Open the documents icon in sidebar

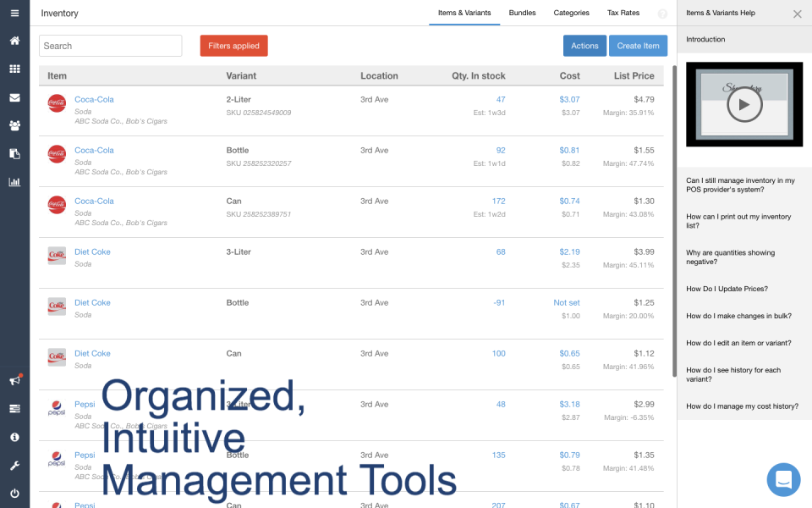coord(14,154)
